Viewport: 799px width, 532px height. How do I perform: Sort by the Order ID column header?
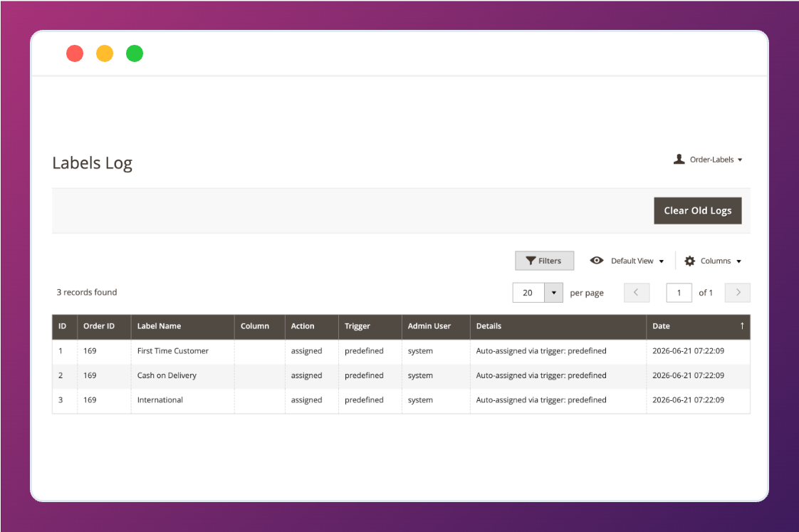[x=104, y=326]
